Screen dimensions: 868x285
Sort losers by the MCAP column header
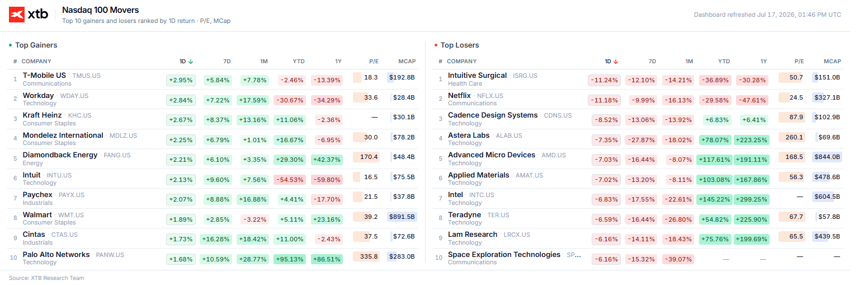click(x=832, y=62)
